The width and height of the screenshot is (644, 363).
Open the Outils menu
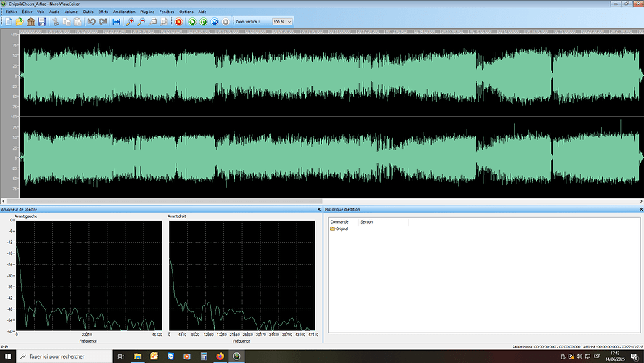[88, 12]
